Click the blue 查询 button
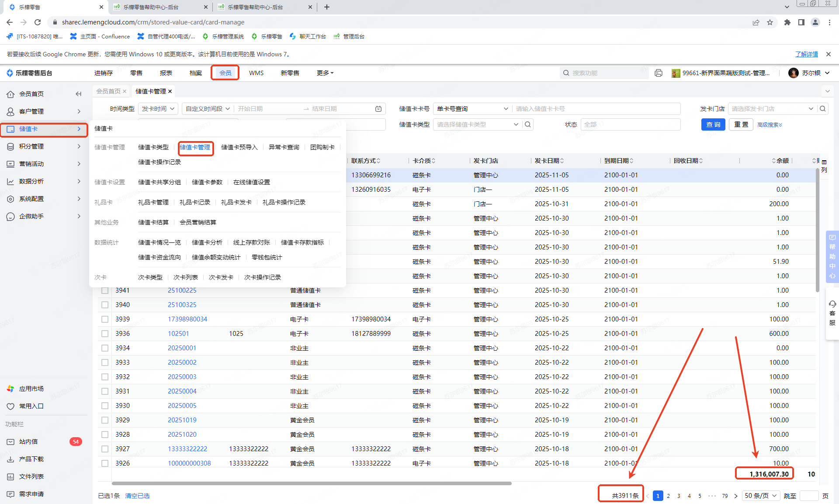The width and height of the screenshot is (839, 504). (713, 124)
